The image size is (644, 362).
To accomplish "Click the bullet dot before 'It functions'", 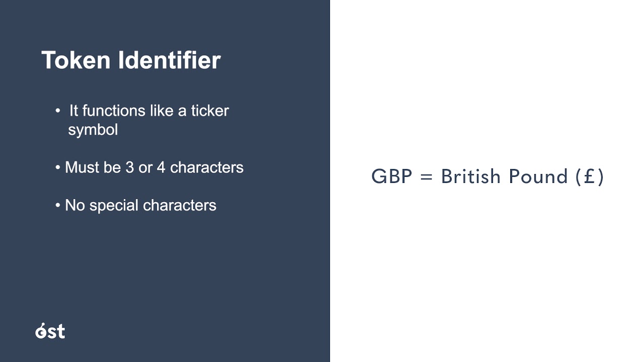I will (58, 111).
